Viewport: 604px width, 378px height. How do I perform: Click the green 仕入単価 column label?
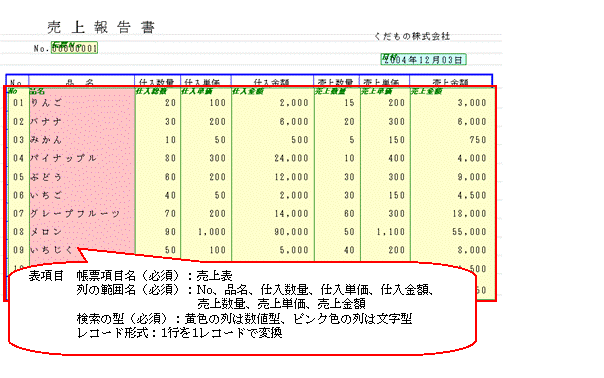[197, 91]
